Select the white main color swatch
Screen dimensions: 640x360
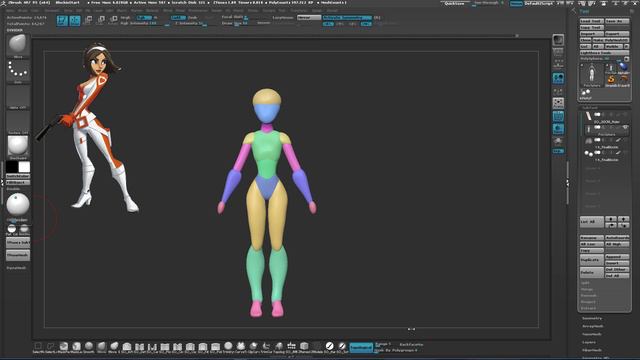(x=24, y=167)
